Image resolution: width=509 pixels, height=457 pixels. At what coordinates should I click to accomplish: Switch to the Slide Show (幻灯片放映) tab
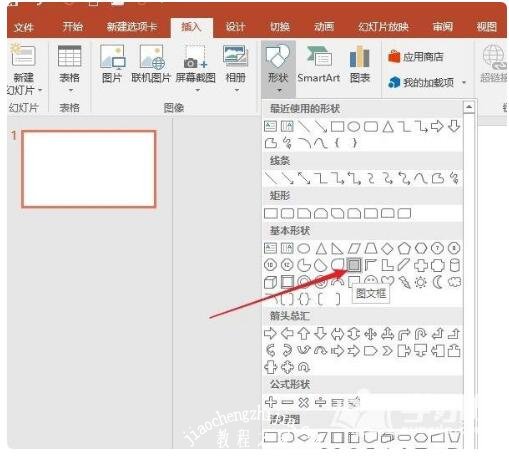pyautogui.click(x=383, y=26)
